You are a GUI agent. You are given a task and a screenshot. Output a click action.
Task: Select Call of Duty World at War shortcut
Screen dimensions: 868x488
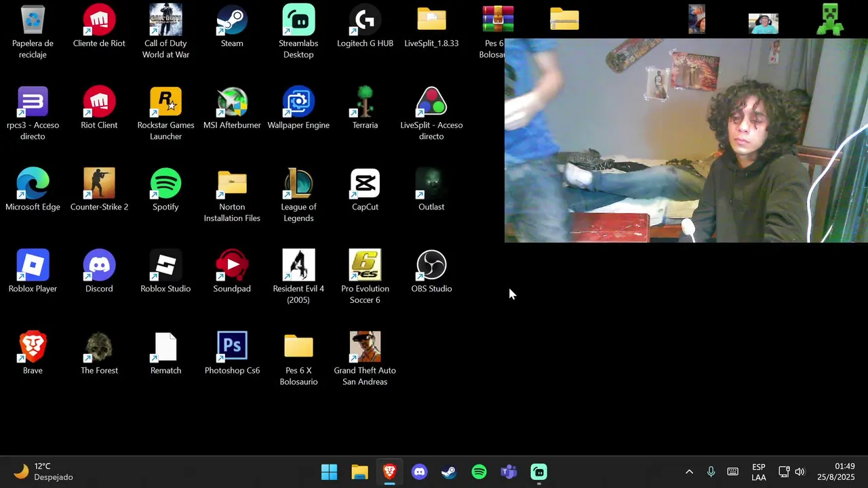pyautogui.click(x=165, y=32)
